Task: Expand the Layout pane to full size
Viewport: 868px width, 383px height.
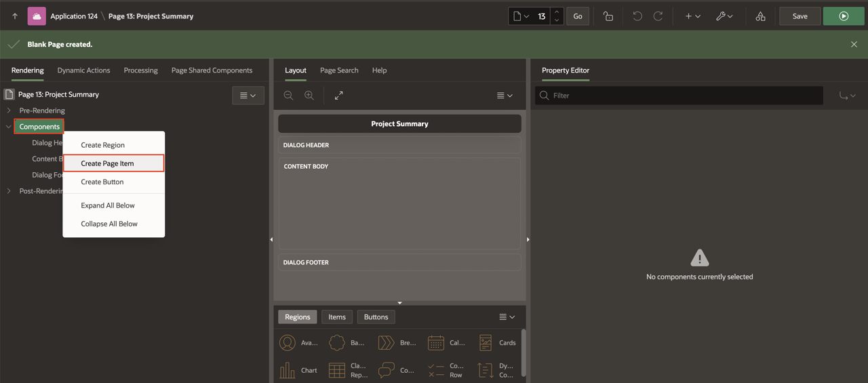Action: click(338, 96)
